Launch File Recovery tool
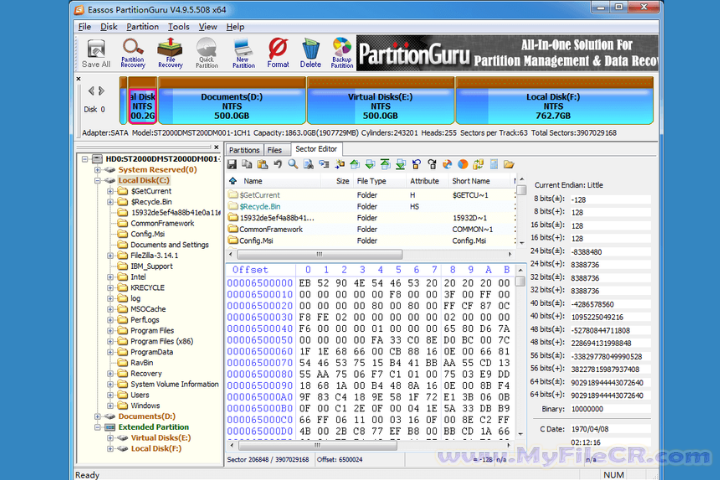720x480 pixels. 170,53
